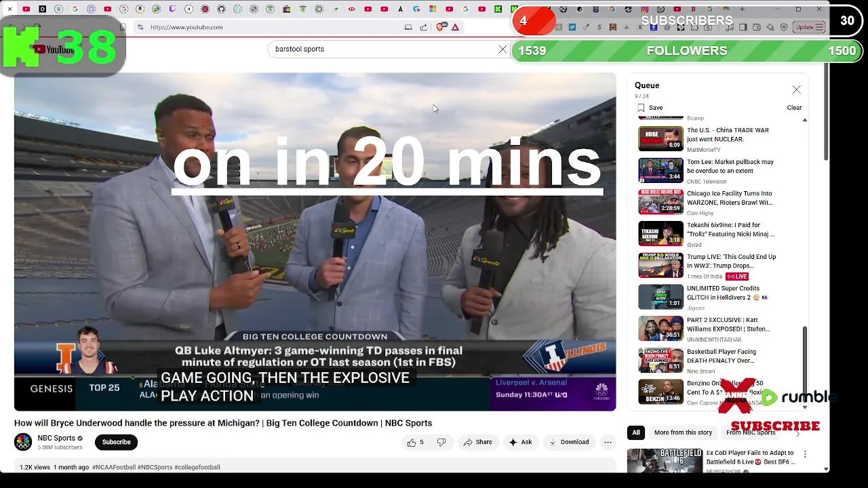
Task: Pause the playing video in the player
Action: point(315,241)
